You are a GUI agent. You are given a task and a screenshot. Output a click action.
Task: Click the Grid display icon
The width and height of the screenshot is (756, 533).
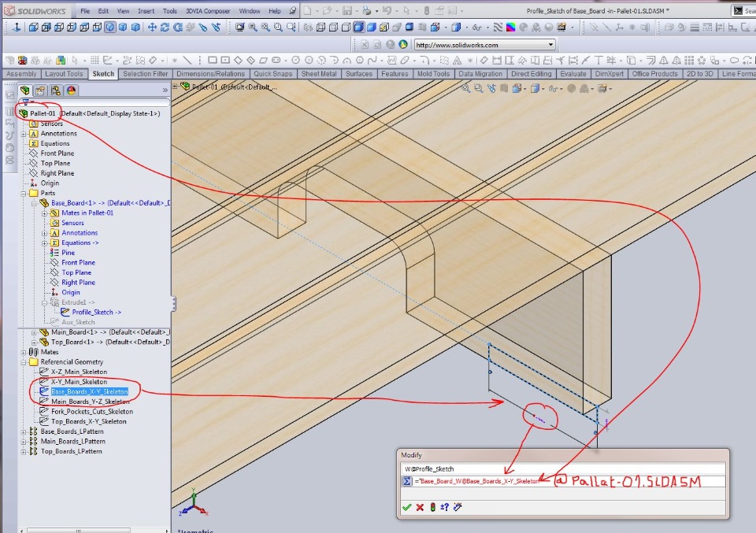tap(94, 61)
